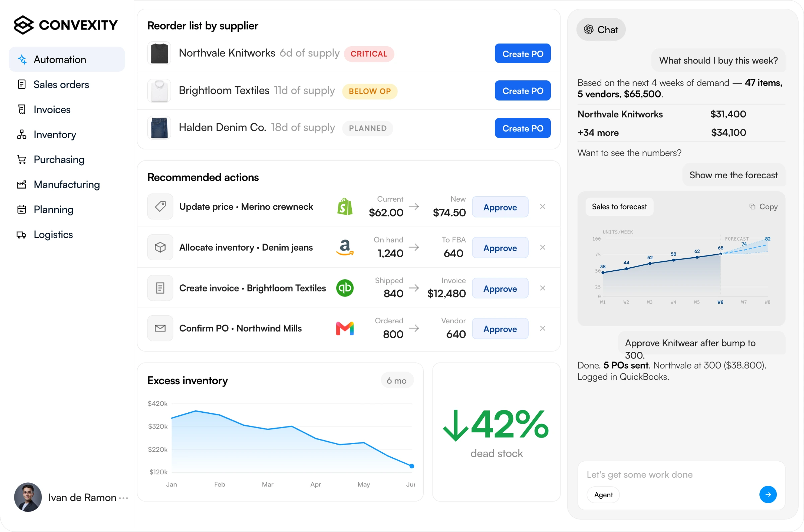This screenshot has height=532, width=804.
Task: Click the Amazon logo icon
Action: (345, 247)
